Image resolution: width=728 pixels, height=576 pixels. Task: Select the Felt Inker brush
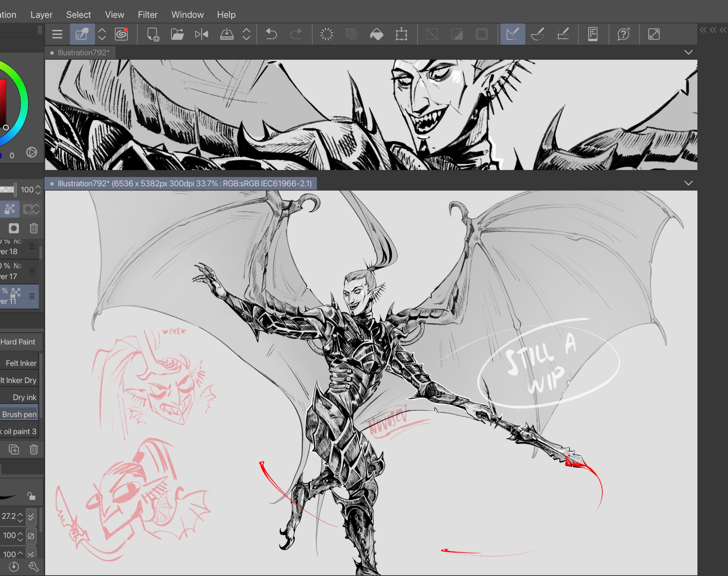(20, 363)
